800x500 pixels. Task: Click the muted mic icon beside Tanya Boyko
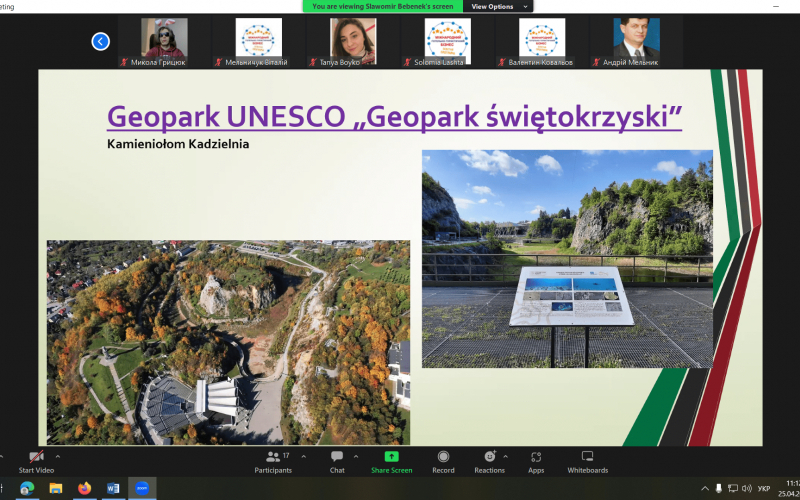[x=313, y=62]
